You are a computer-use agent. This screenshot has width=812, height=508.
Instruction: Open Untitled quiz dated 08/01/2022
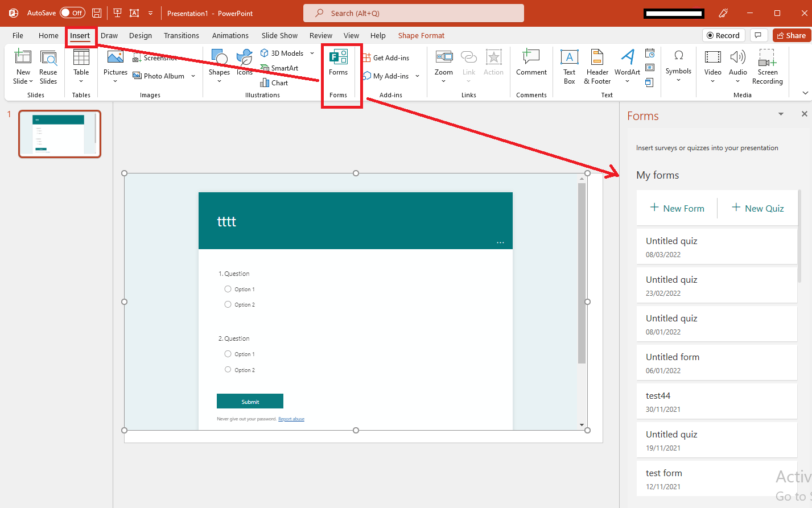pyautogui.click(x=716, y=324)
